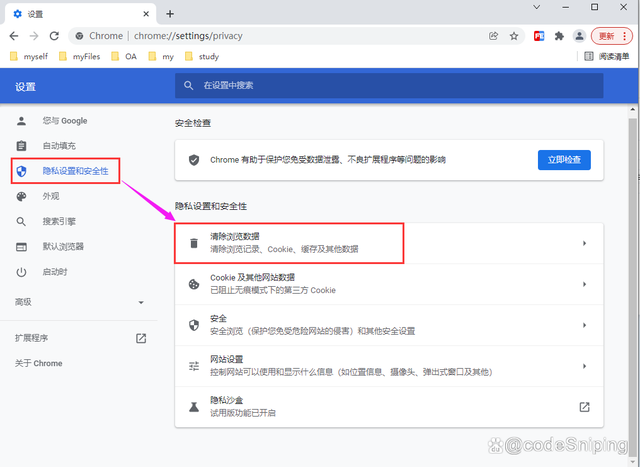Bookmark this page with star icon
This screenshot has width=640, height=467.
coord(514,36)
